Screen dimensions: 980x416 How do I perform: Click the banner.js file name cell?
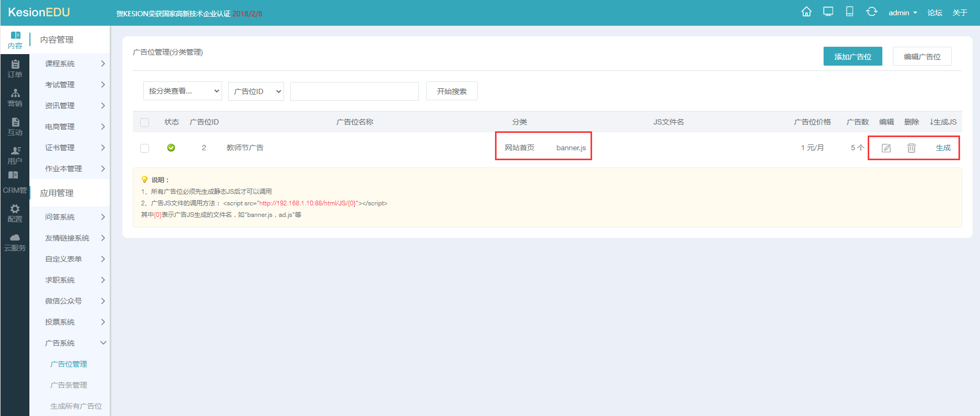coord(571,148)
